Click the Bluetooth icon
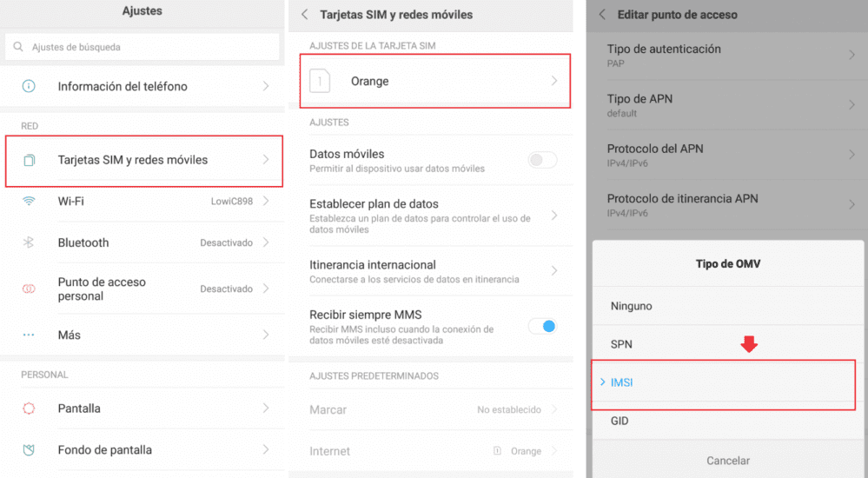This screenshot has height=478, width=868. 28,242
